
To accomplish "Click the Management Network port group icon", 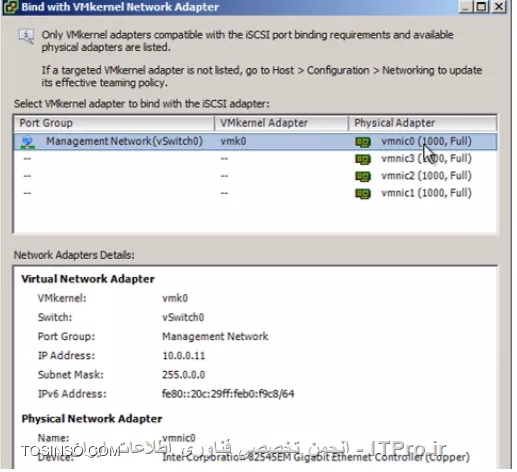I will 28,142.
